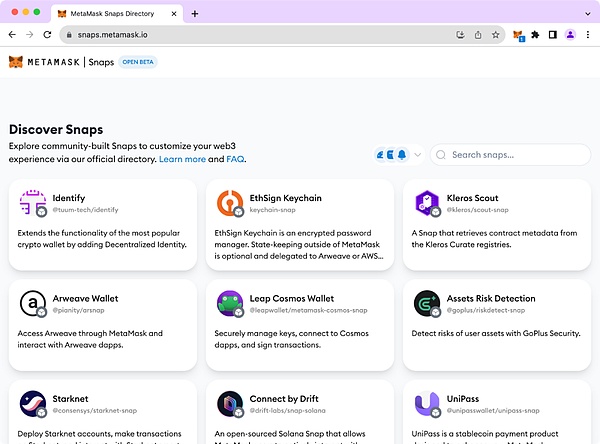Open the FAQ link
This screenshot has height=444, width=600.
pos(235,159)
